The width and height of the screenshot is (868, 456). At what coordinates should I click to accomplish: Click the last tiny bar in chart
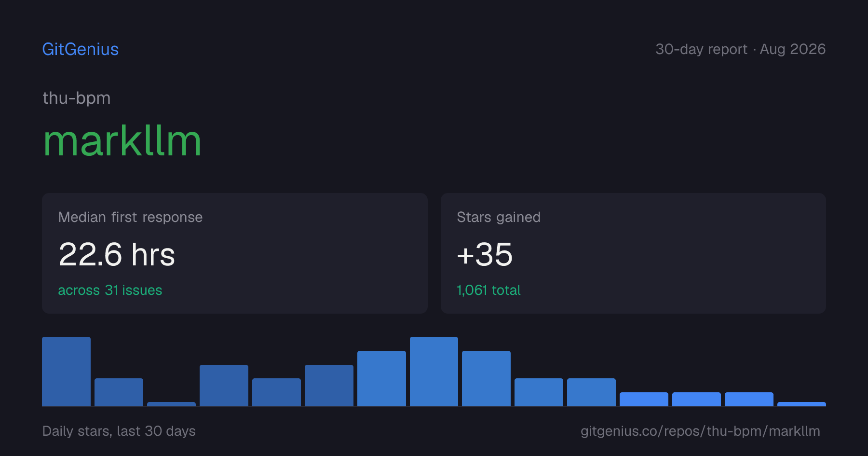[801, 404]
